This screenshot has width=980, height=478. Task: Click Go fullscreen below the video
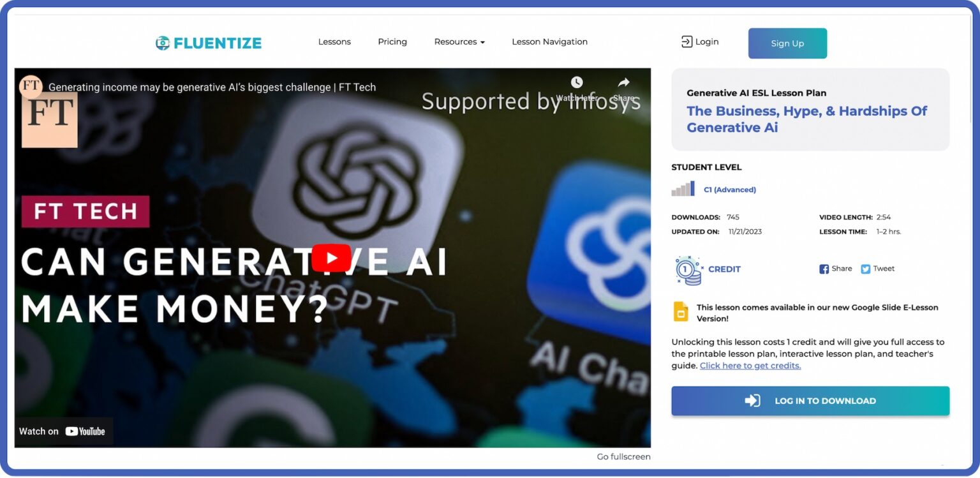tap(623, 457)
